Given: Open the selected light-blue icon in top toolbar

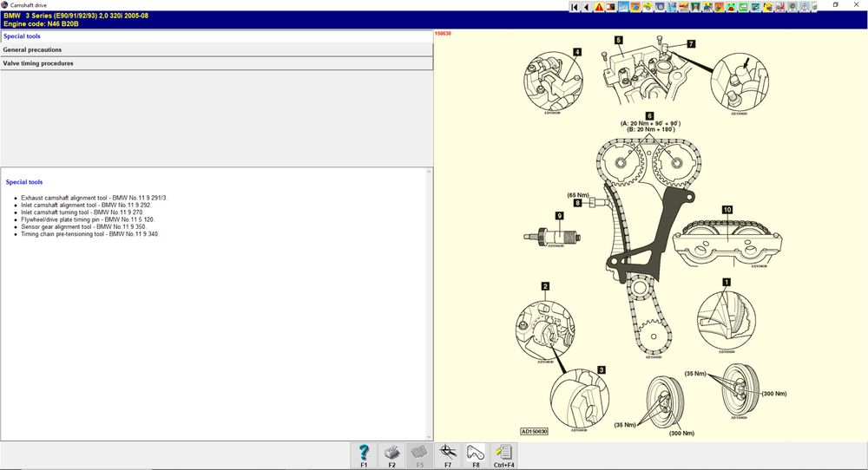Looking at the screenshot, I should click(623, 7).
